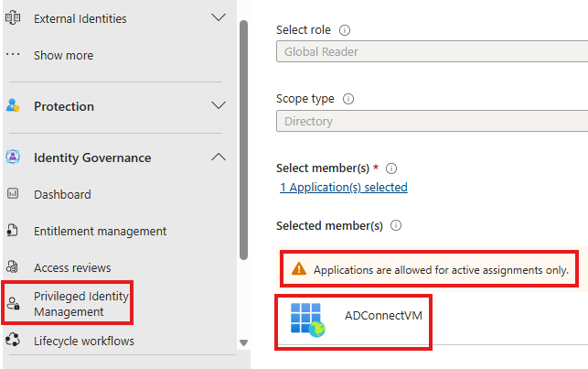Click the Dashboard icon in sidebar

pyautogui.click(x=13, y=194)
